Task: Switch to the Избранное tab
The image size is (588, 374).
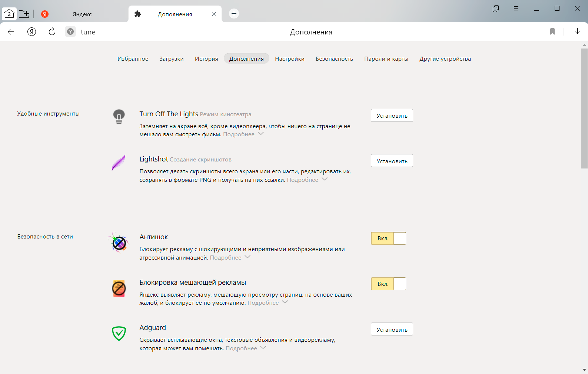Action: (133, 59)
